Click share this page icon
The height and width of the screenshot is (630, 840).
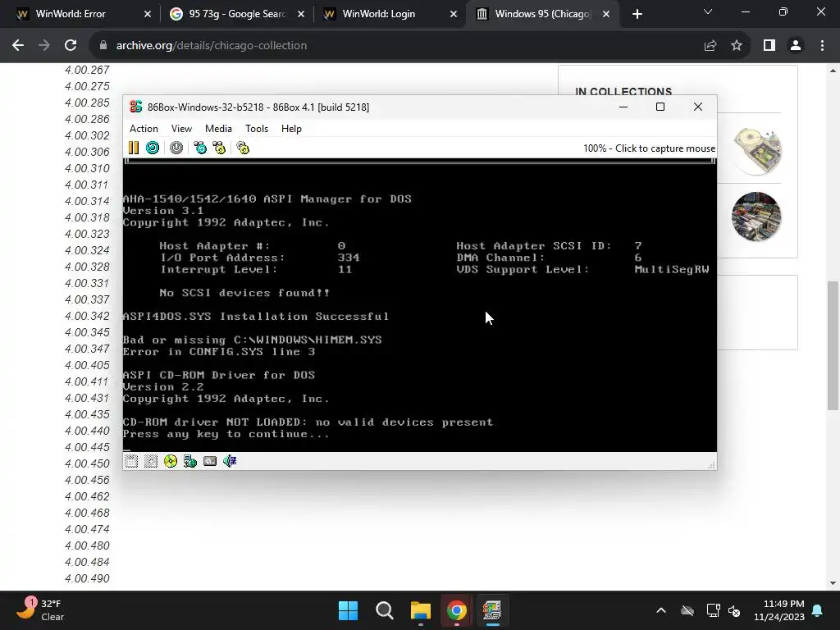click(x=710, y=46)
